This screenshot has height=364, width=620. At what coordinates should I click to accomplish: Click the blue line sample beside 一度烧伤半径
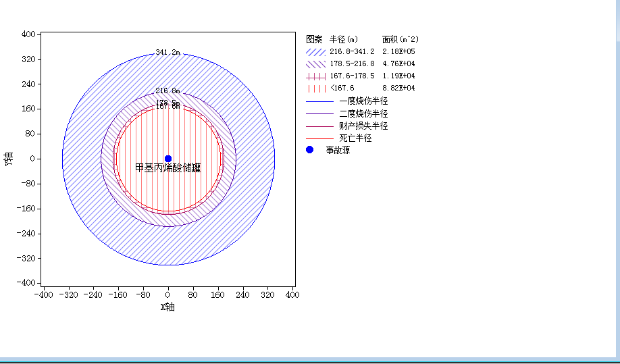tap(319, 101)
